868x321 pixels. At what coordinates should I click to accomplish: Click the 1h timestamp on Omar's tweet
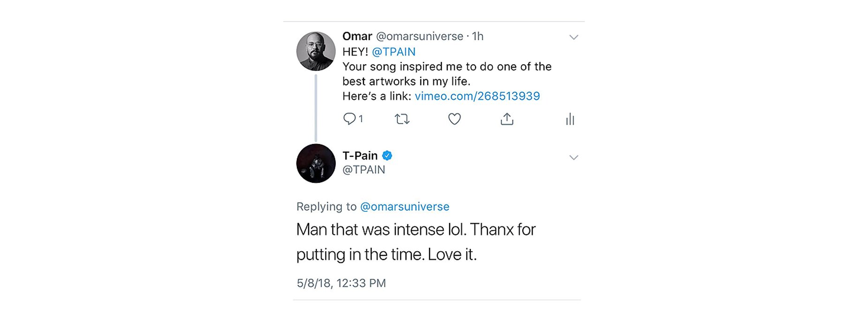[477, 37]
